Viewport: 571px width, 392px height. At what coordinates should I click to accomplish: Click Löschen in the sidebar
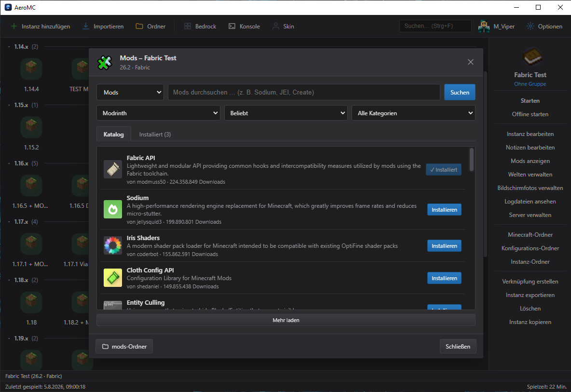point(530,309)
